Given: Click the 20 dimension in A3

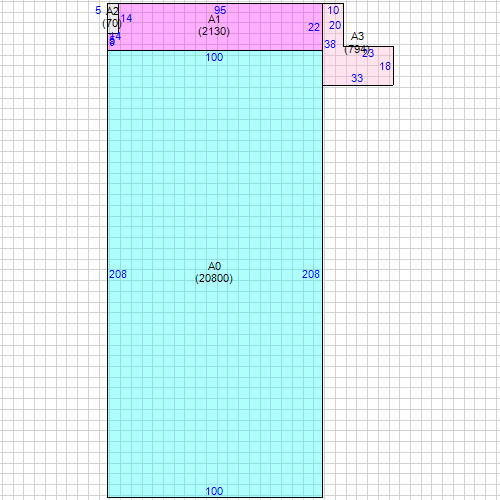Looking at the screenshot, I should click(x=335, y=25).
